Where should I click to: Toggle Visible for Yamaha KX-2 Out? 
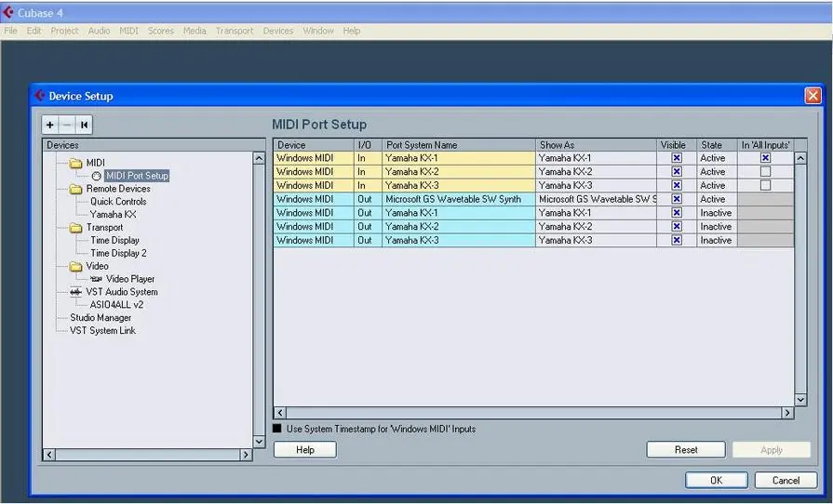(677, 227)
